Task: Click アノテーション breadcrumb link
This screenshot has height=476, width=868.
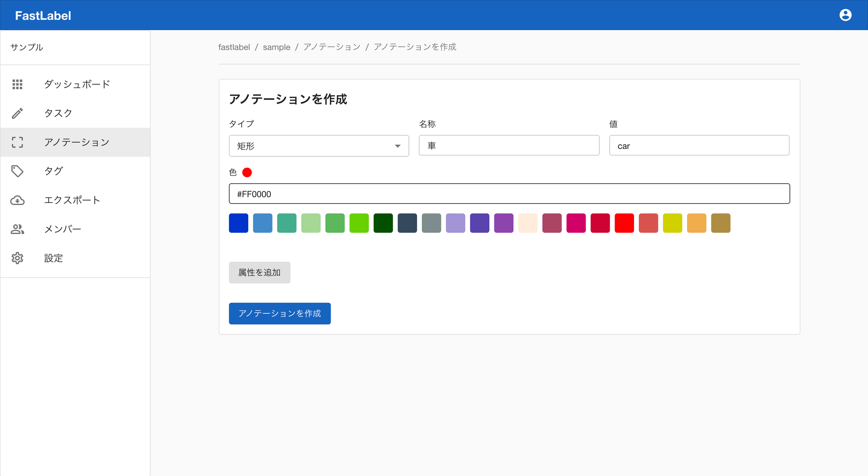Action: 332,47
